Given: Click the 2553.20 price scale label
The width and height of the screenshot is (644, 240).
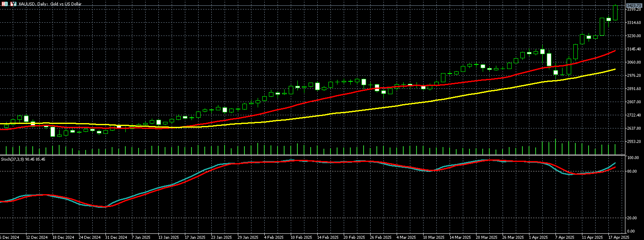Looking at the screenshot, I should point(634,142).
